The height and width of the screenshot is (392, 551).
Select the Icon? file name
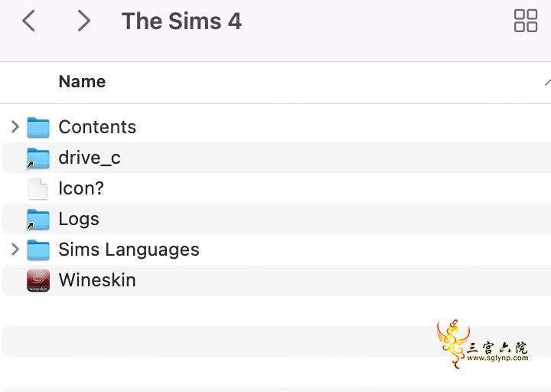pyautogui.click(x=81, y=188)
